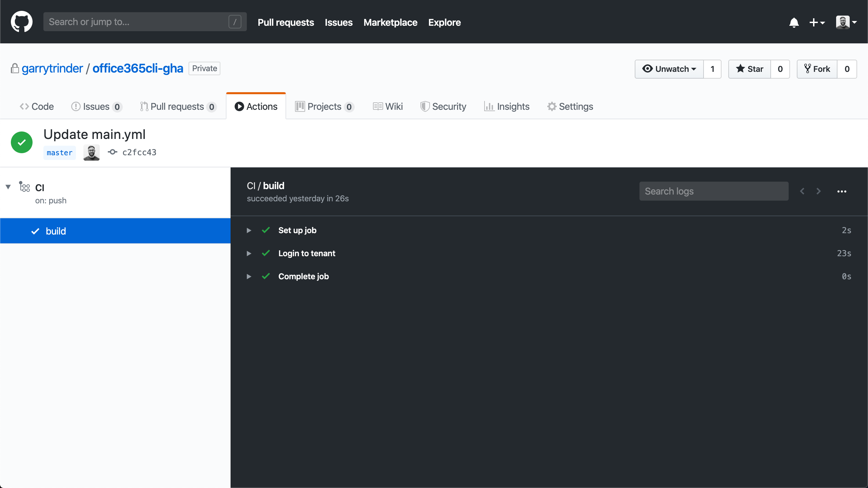
Task: Focus the Search logs field
Action: click(x=714, y=191)
